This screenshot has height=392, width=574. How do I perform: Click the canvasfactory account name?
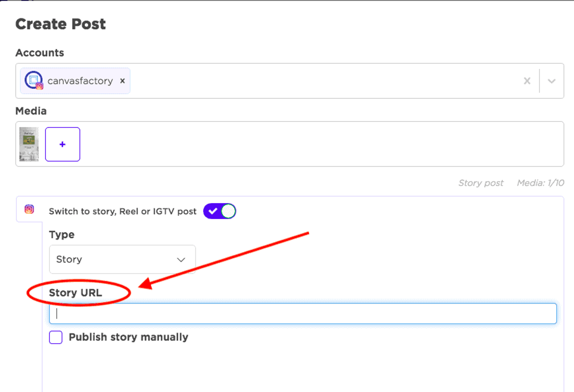pyautogui.click(x=80, y=81)
